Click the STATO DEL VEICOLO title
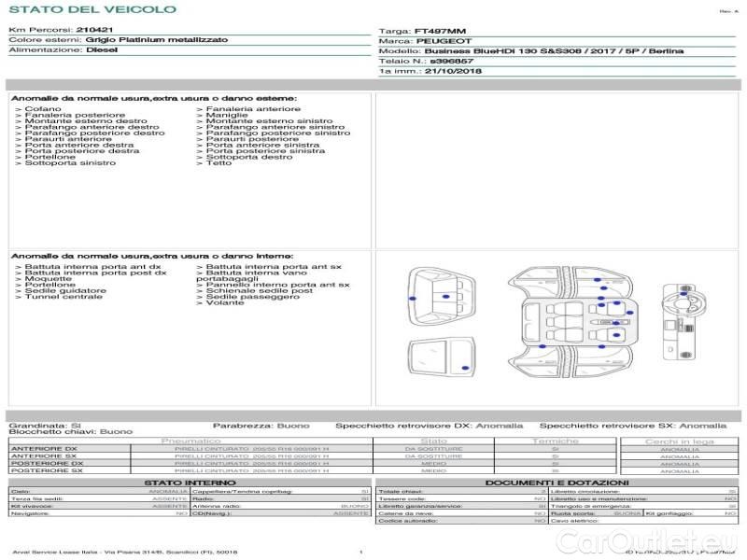 (x=92, y=9)
